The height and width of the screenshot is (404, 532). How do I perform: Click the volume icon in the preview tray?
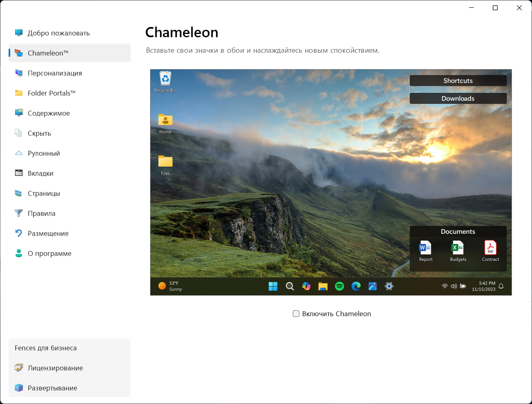click(454, 286)
